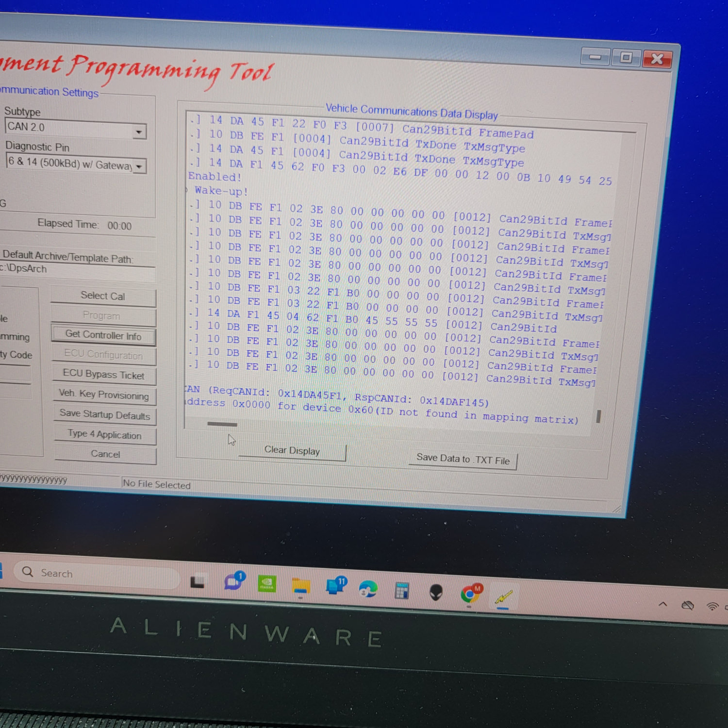Click the disabled Program button

click(103, 316)
